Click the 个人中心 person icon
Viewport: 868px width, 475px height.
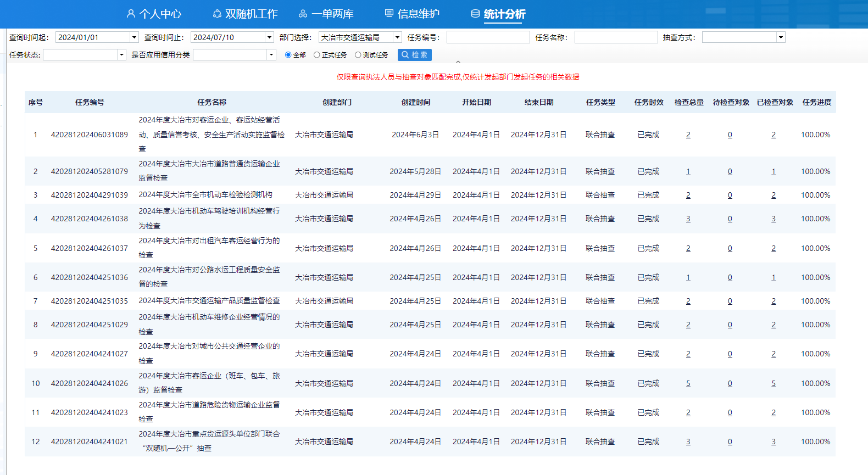coord(131,14)
